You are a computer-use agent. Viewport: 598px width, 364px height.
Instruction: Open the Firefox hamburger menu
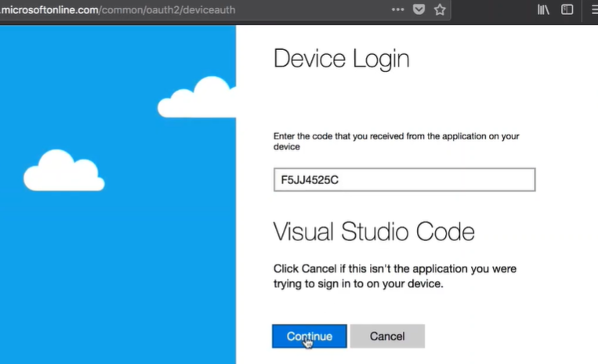[593, 10]
